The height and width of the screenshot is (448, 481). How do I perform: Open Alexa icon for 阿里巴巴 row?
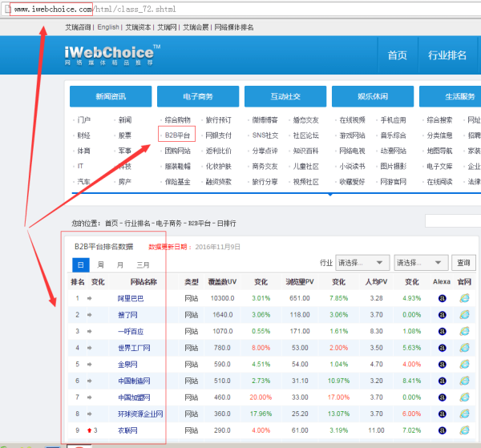point(442,298)
